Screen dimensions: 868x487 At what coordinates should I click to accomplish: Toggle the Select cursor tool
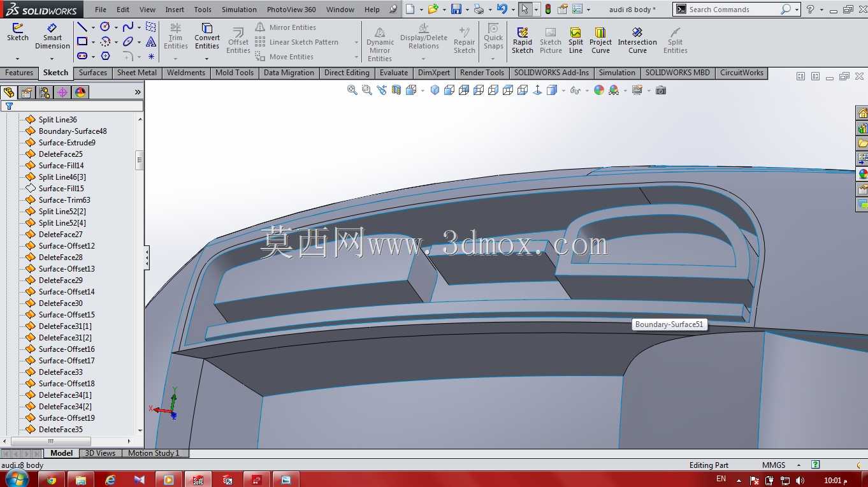pos(524,10)
